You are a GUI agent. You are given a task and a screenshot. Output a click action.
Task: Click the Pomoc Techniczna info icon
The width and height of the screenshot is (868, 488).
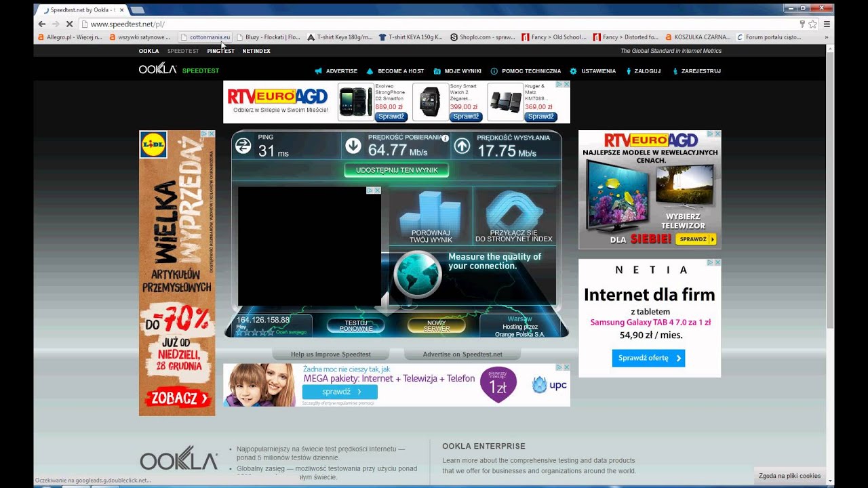coord(494,71)
